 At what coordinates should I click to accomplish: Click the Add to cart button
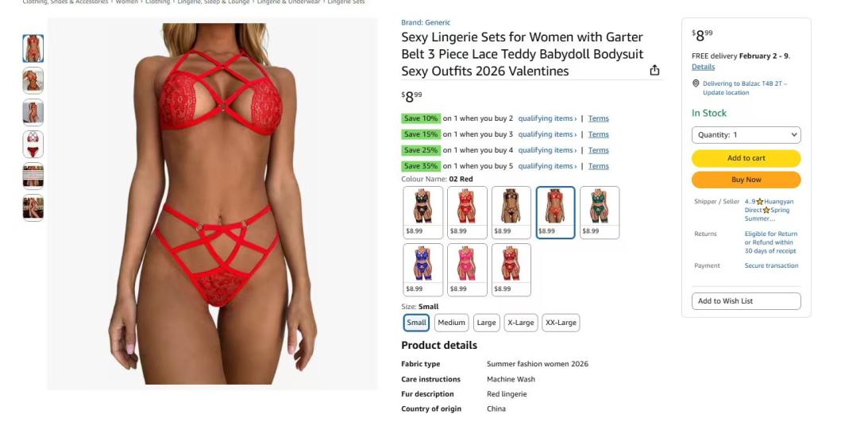[x=746, y=158]
